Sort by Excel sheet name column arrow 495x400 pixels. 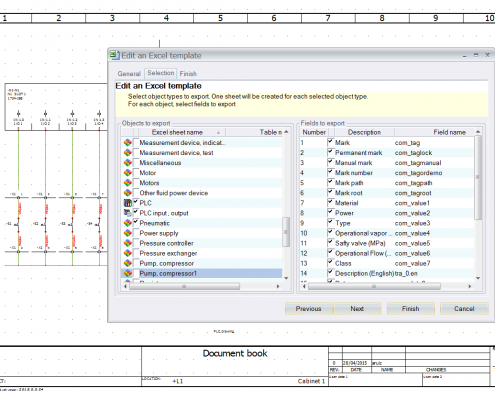218,133
